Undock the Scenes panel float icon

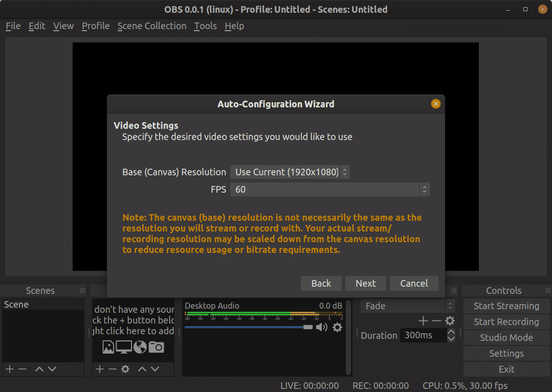(x=82, y=290)
